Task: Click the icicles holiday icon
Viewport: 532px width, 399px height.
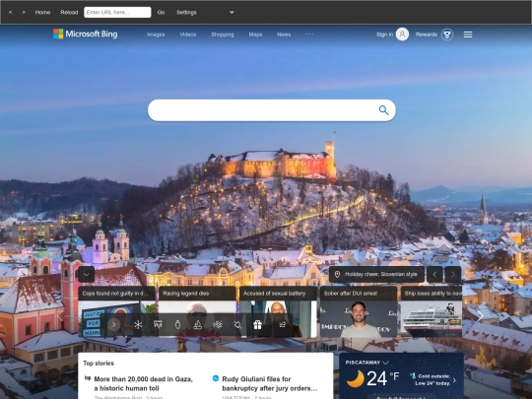Action: coord(158,325)
